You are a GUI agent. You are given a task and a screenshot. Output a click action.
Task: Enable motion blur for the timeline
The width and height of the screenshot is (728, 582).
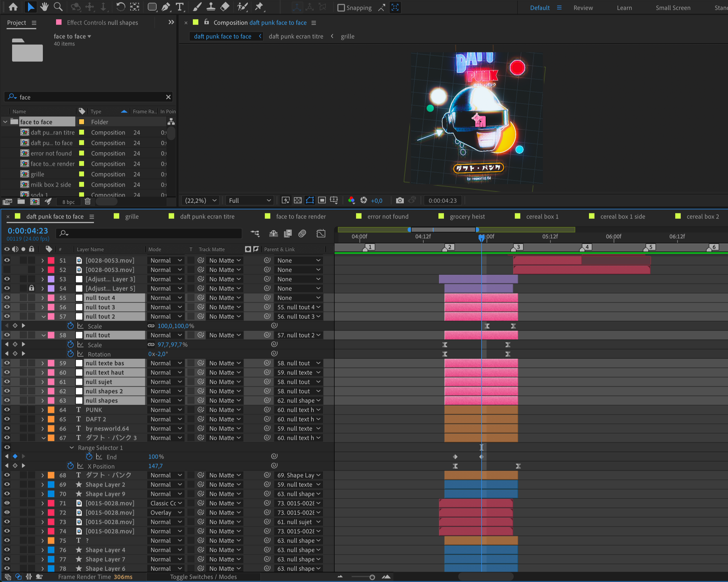302,233
